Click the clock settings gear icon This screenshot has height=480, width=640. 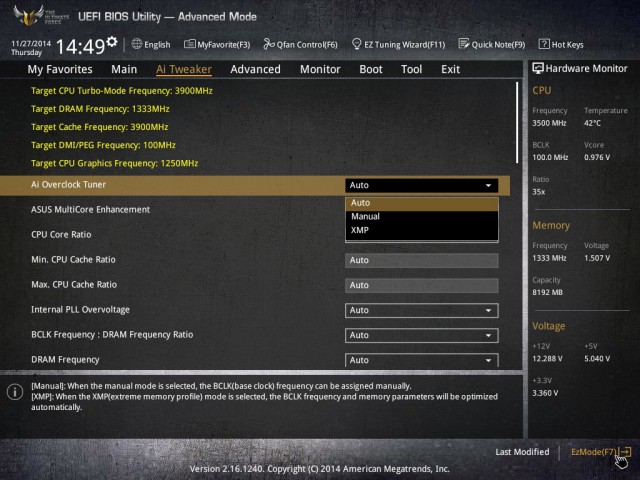112,42
